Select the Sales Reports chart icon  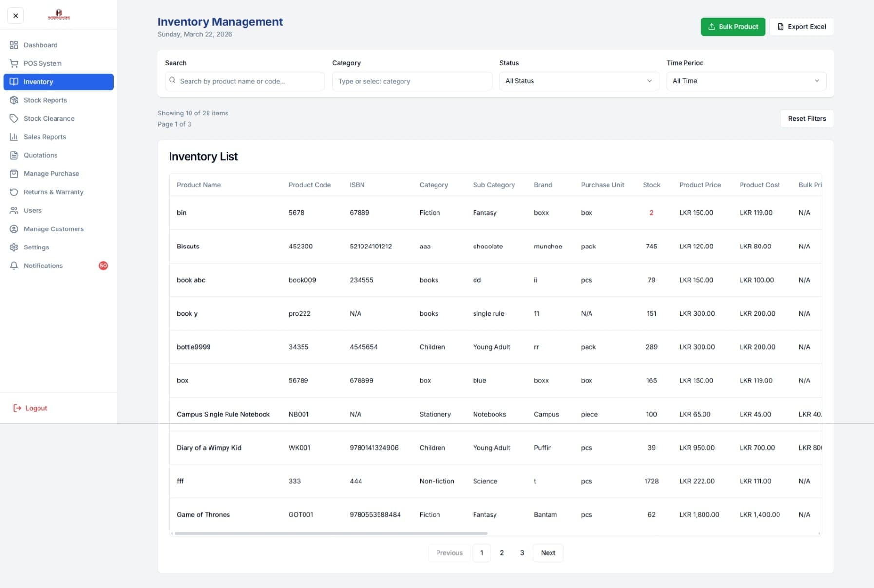click(14, 137)
